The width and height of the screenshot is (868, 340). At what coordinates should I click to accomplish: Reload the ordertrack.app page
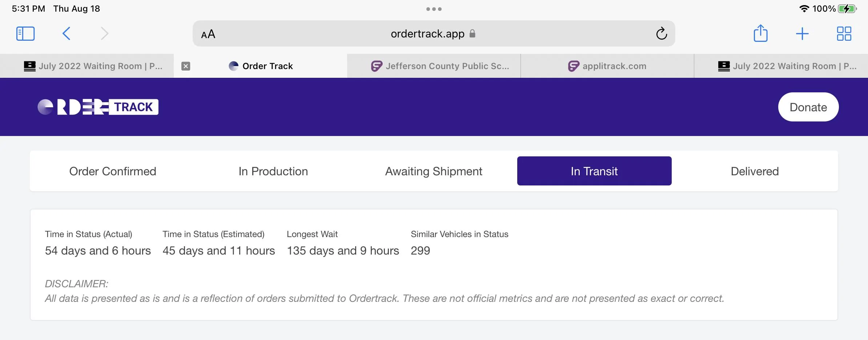click(661, 34)
